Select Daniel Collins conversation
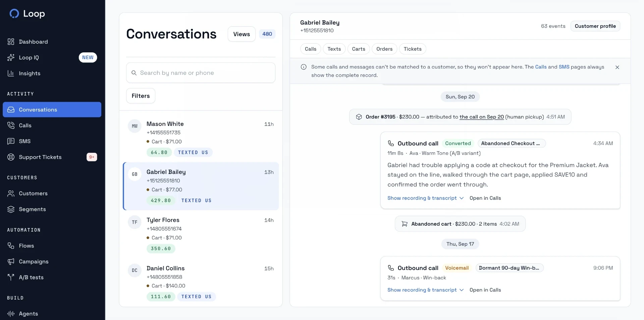Image resolution: width=644 pixels, height=320 pixels. pyautogui.click(x=201, y=282)
